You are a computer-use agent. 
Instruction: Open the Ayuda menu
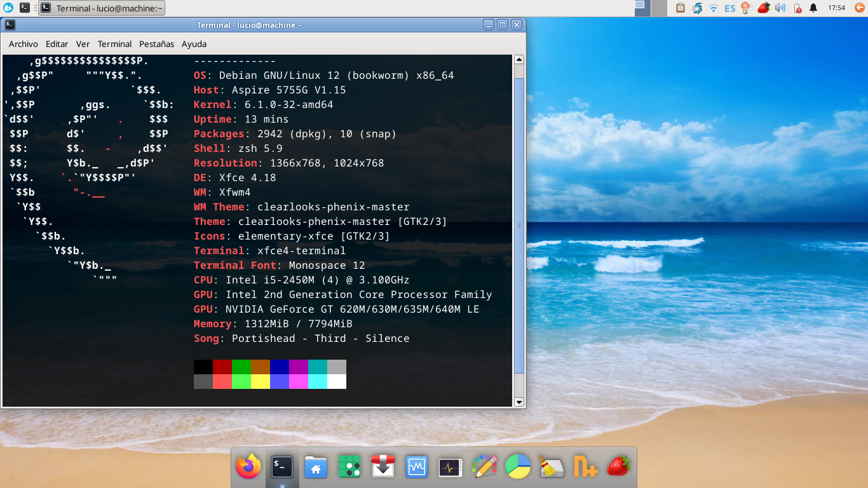[194, 44]
